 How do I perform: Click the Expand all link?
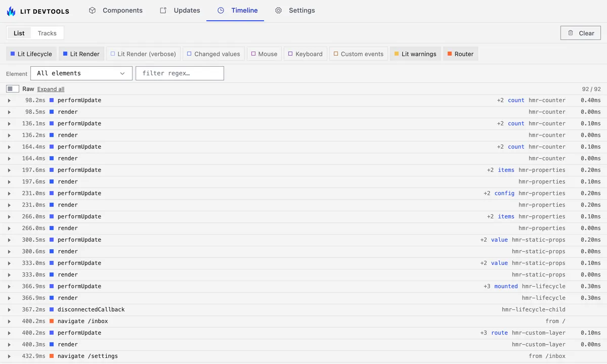pos(51,89)
